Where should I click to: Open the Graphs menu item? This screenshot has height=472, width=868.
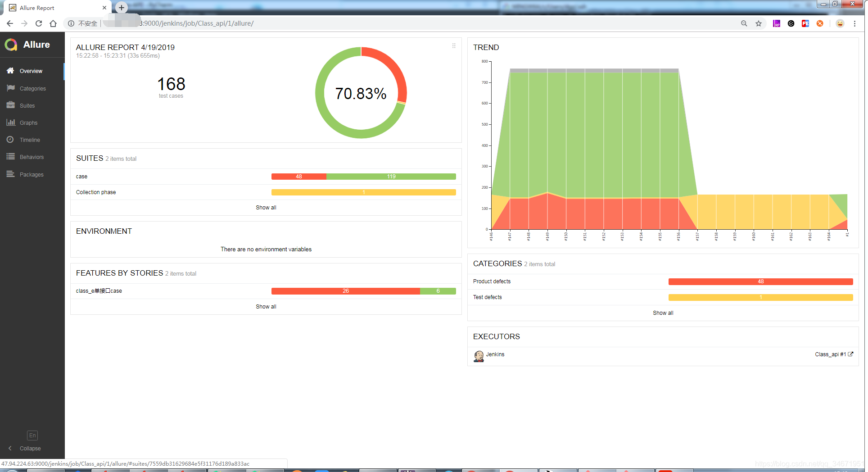pyautogui.click(x=32, y=123)
